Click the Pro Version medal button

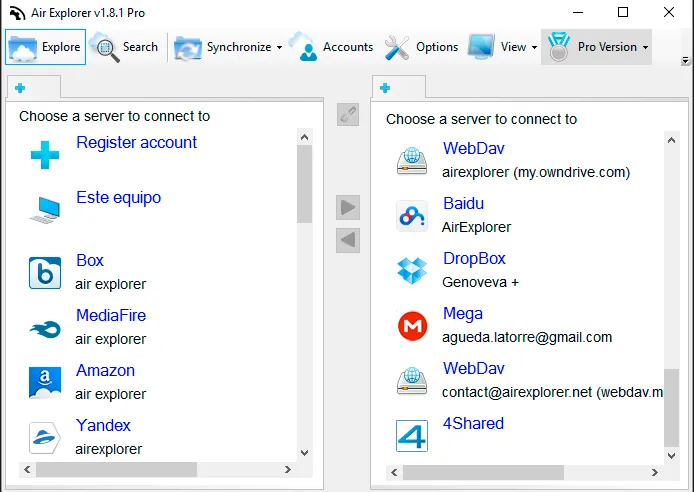click(592, 47)
